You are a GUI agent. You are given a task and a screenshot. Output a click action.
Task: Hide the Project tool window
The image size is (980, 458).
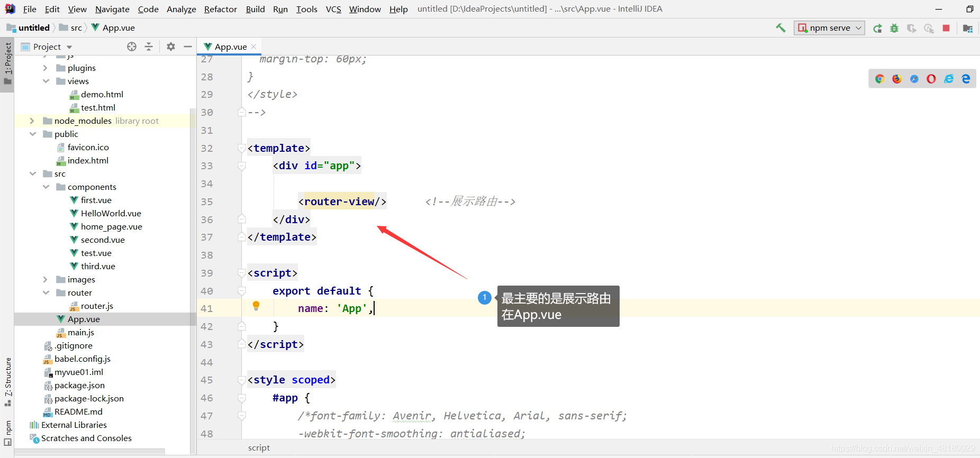click(187, 47)
